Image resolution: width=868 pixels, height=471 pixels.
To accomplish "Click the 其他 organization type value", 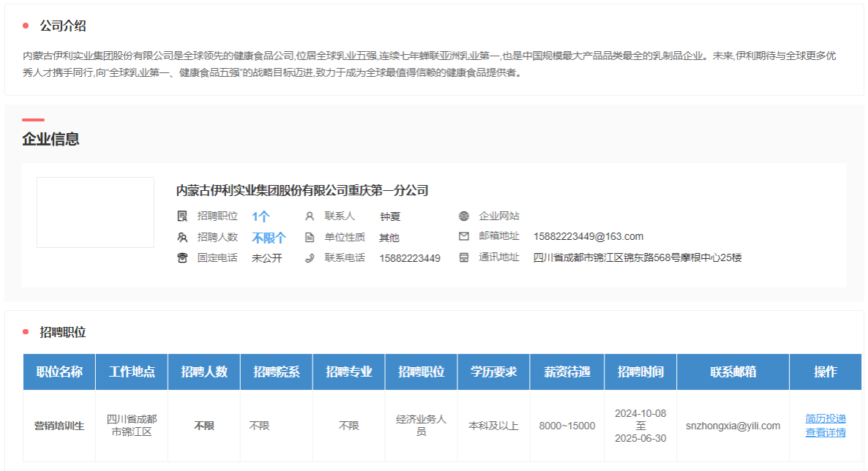I will [x=389, y=238].
